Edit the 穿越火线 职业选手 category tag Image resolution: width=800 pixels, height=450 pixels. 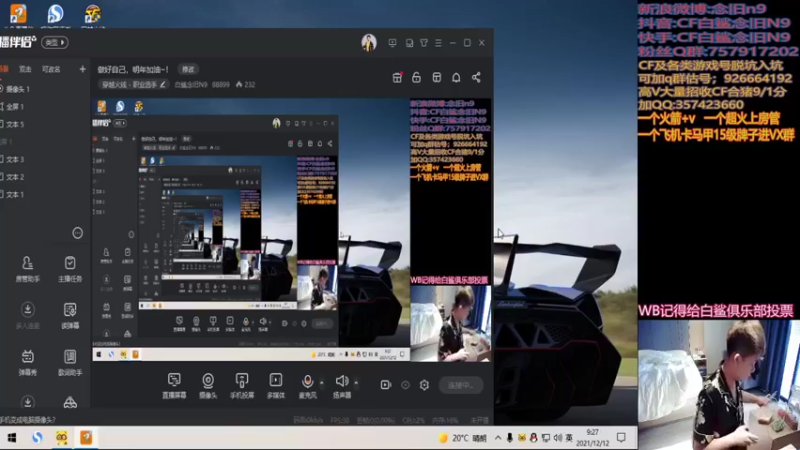pyautogui.click(x=134, y=85)
